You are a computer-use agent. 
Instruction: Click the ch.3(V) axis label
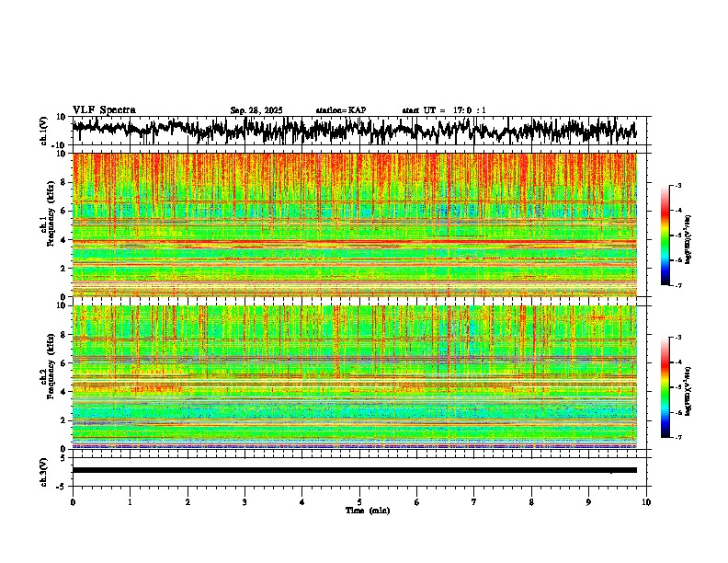[44, 473]
